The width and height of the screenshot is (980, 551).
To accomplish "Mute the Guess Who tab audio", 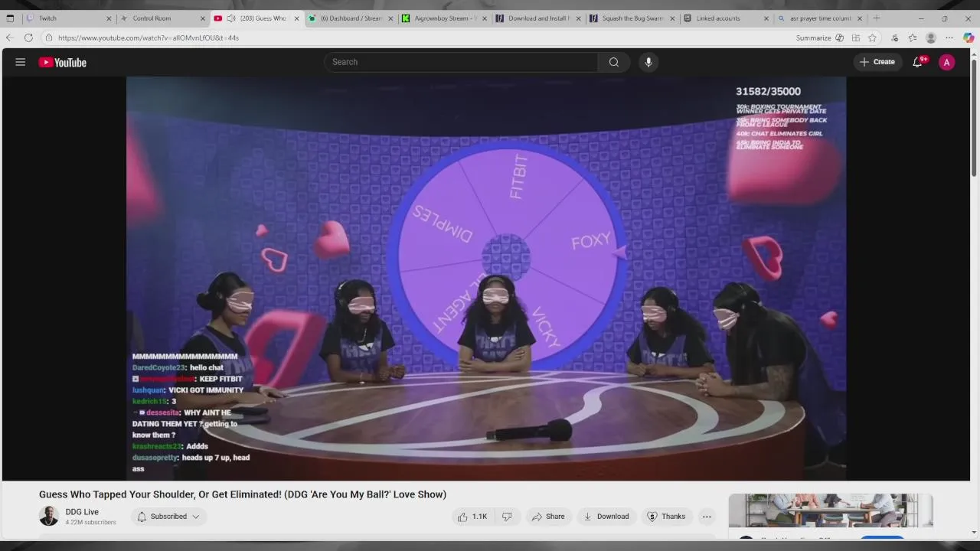I will click(x=230, y=18).
